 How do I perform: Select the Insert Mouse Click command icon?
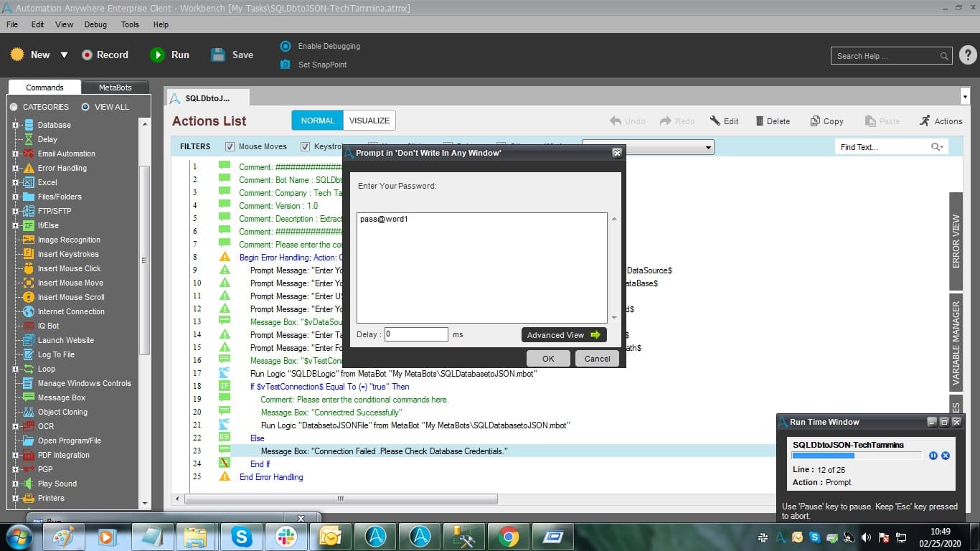coord(29,268)
